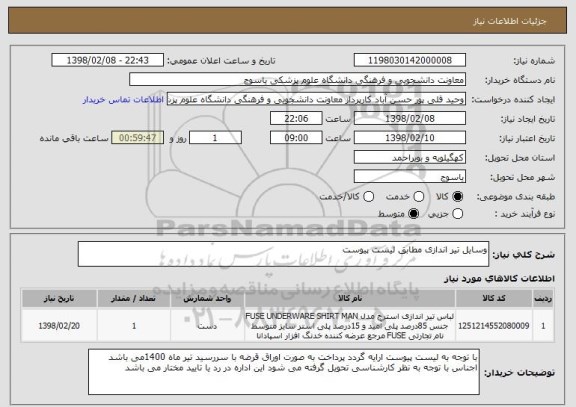Select the کالا/خدمت radio button

coord(368,197)
